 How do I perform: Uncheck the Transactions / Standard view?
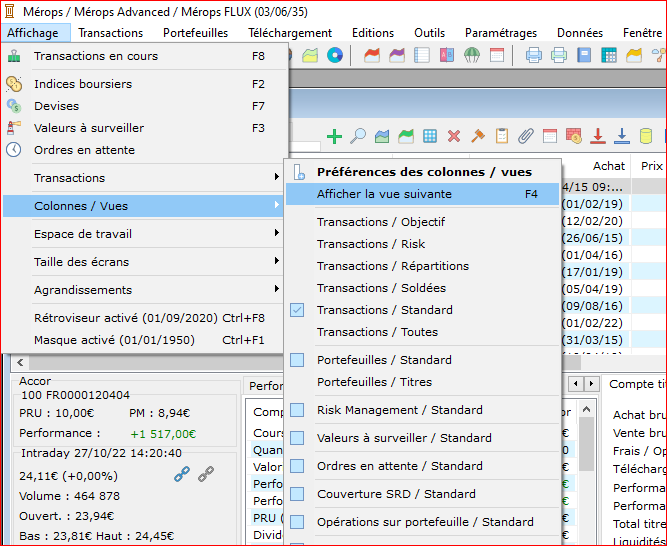coord(297,310)
